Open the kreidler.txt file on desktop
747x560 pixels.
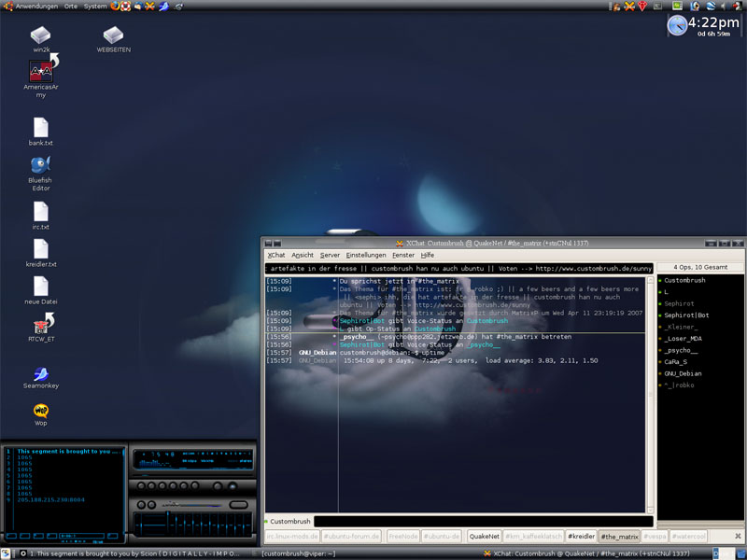coord(40,249)
